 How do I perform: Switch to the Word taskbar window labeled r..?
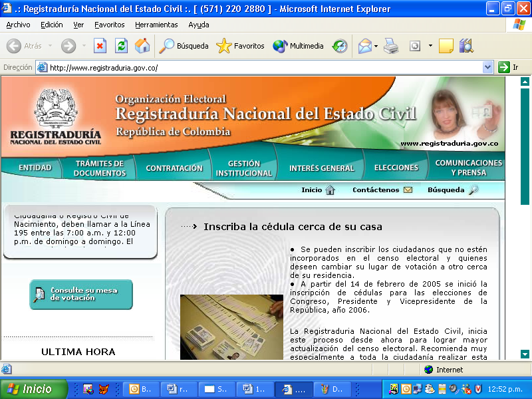pos(180,389)
